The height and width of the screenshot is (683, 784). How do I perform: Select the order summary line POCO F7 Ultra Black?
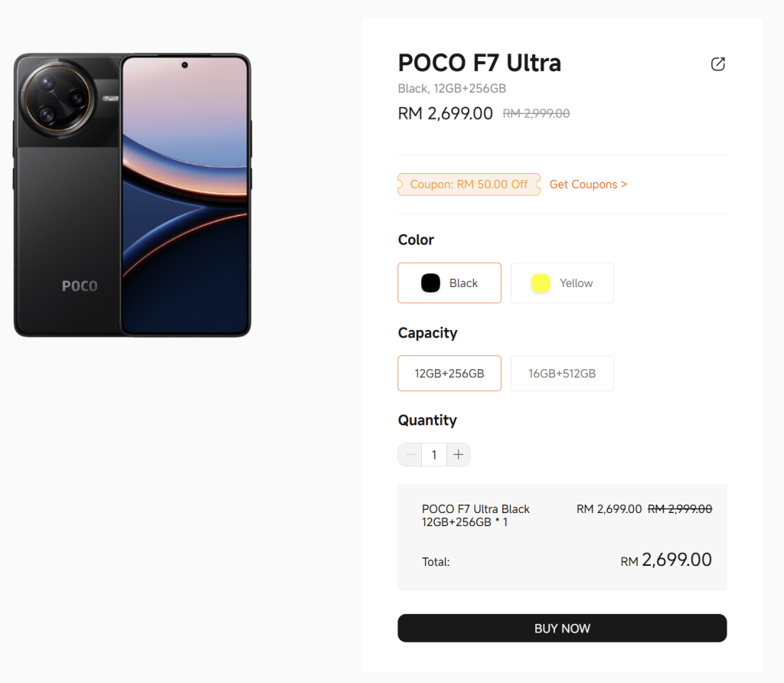tap(475, 515)
